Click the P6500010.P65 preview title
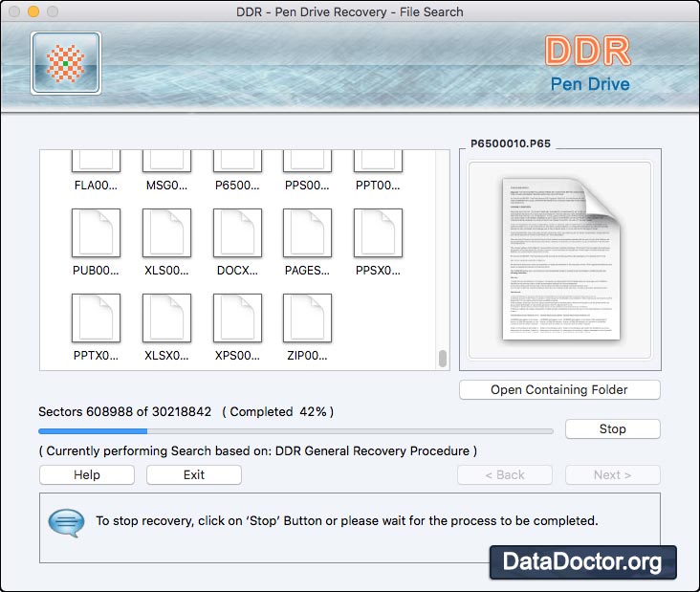700x592 pixels. tap(511, 143)
